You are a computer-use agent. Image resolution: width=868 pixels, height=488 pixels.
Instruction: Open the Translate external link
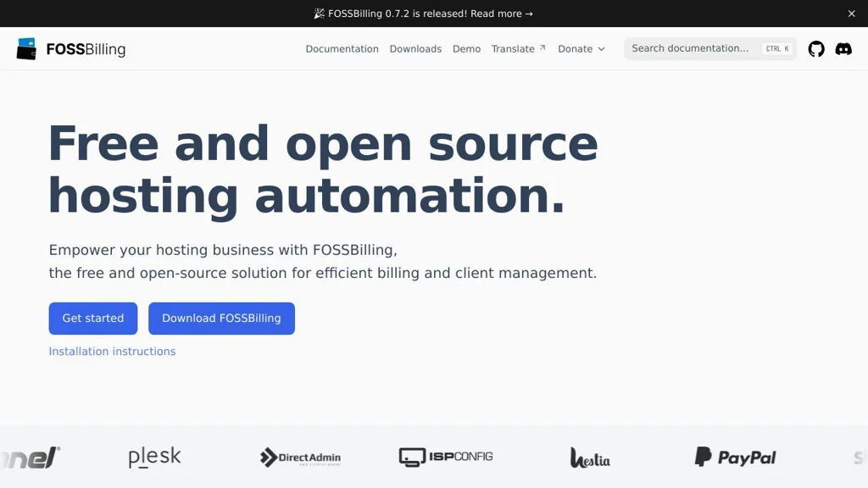tap(519, 48)
